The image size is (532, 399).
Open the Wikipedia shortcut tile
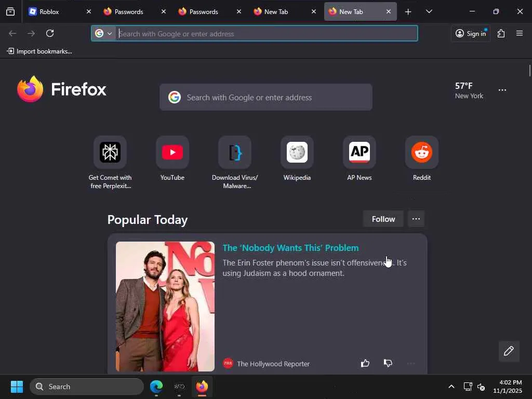point(297,158)
